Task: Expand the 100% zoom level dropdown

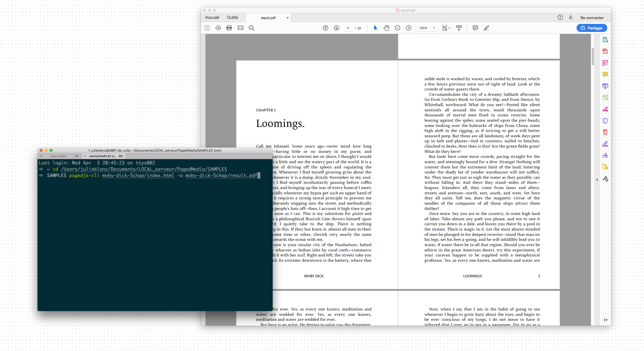Action: 434,28
